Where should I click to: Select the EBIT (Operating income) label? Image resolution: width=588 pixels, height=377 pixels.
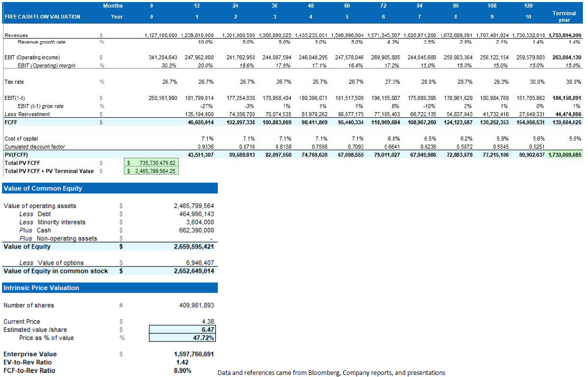[x=32, y=57]
